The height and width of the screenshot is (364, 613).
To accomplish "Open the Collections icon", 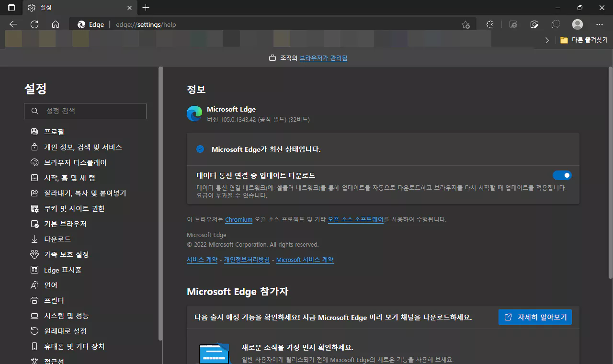I will click(556, 24).
